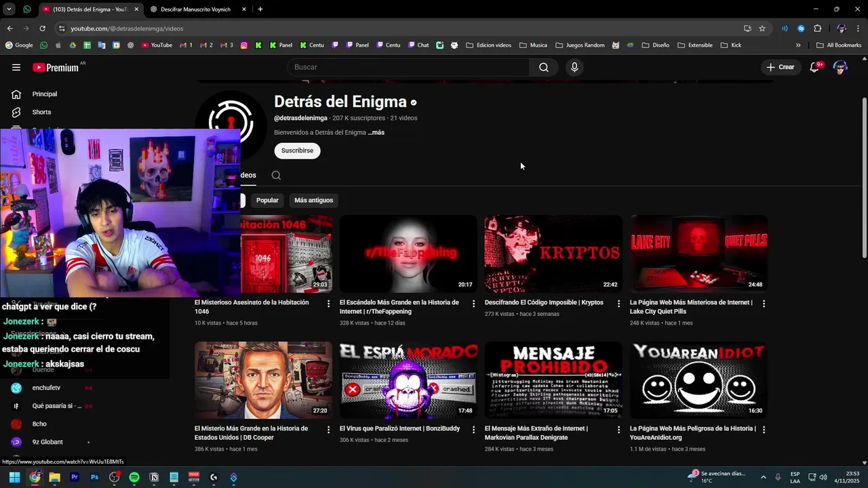Open Spotify from the taskbar

tap(134, 477)
